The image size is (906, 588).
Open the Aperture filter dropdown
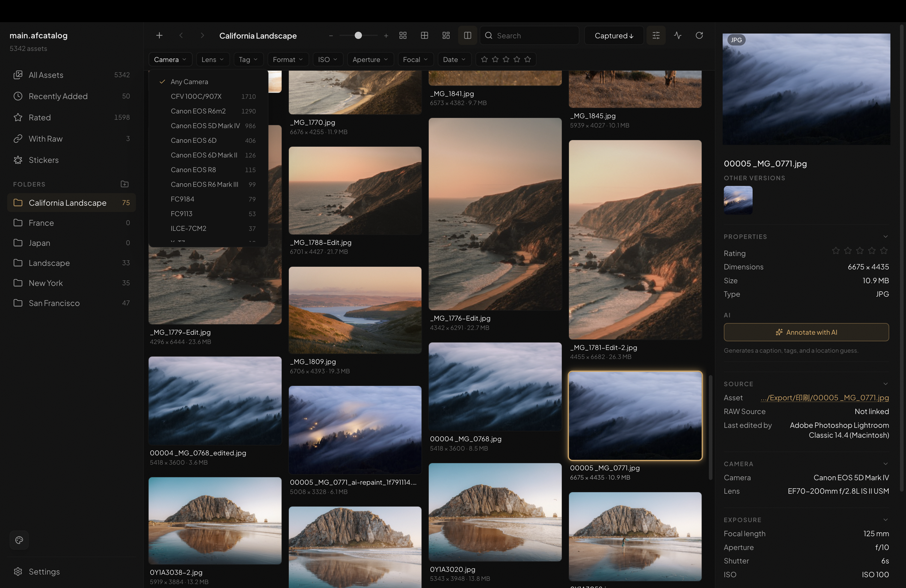pos(370,59)
